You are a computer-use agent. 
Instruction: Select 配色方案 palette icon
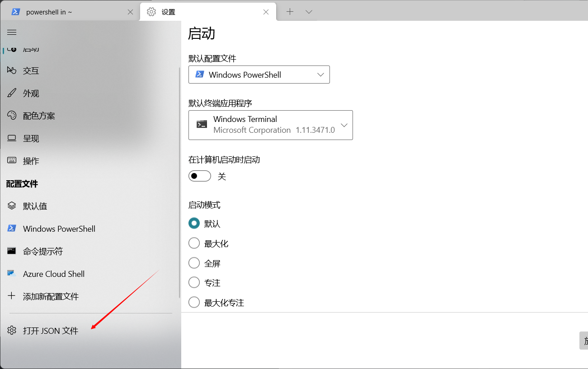point(12,116)
